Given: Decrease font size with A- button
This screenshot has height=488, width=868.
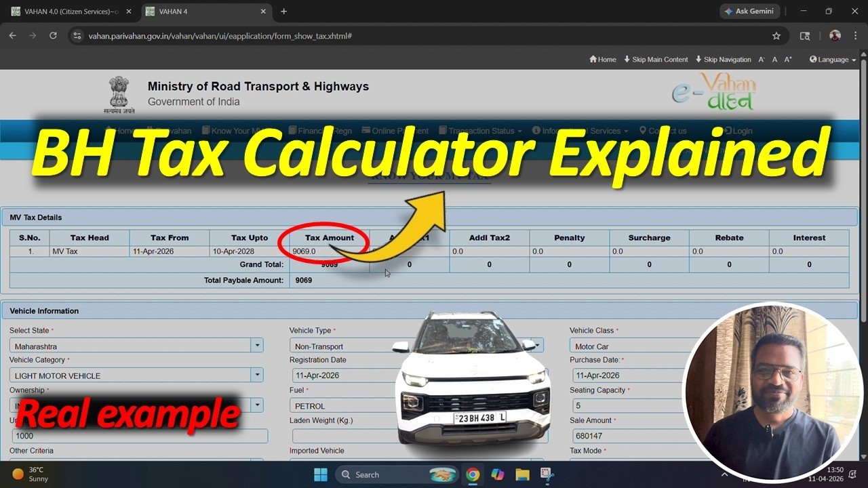Looking at the screenshot, I should pos(762,60).
